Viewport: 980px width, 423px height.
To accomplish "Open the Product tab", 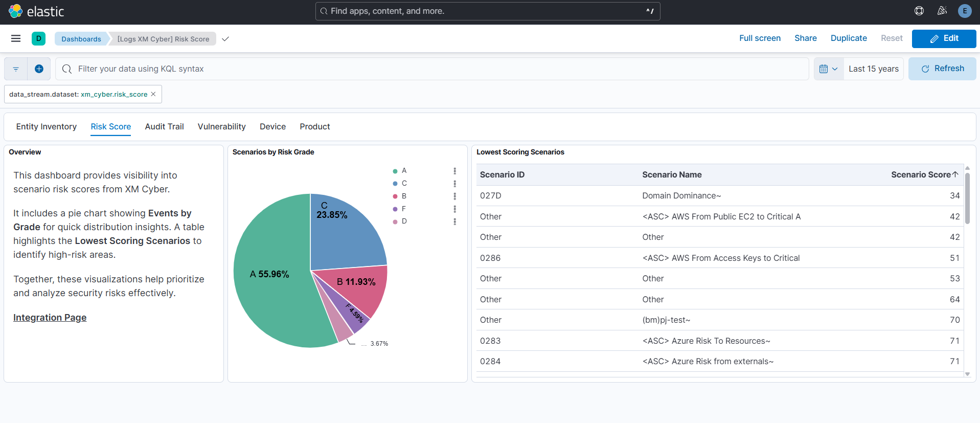I will click(x=315, y=126).
